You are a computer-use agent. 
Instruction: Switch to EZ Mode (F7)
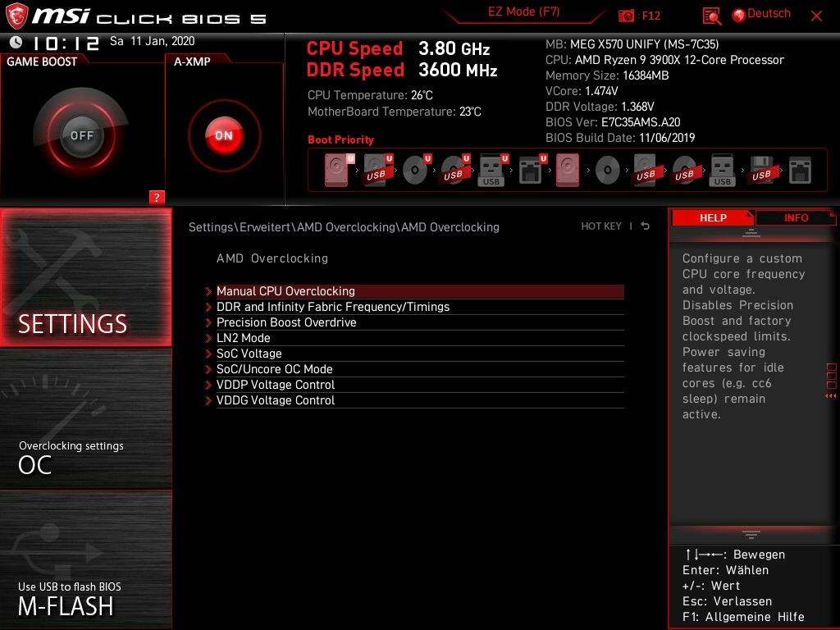point(523,11)
